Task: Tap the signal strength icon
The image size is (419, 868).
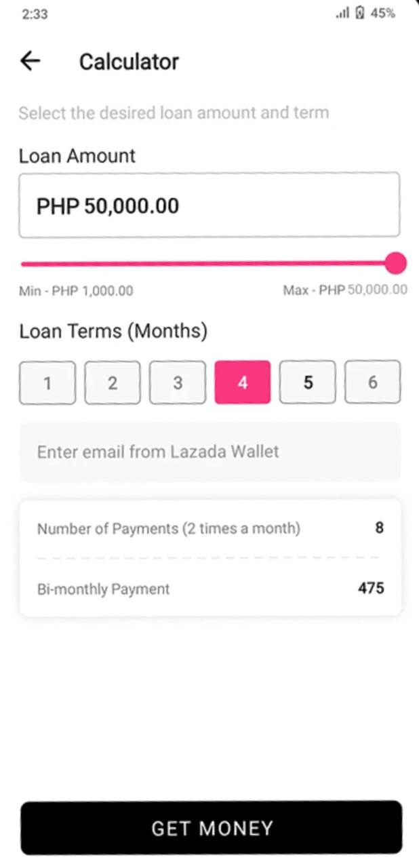Action: tap(342, 14)
